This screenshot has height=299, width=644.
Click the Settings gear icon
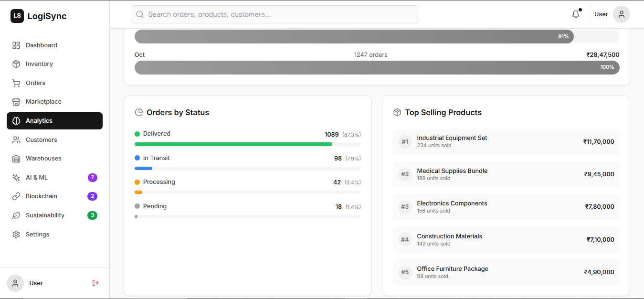click(x=16, y=235)
